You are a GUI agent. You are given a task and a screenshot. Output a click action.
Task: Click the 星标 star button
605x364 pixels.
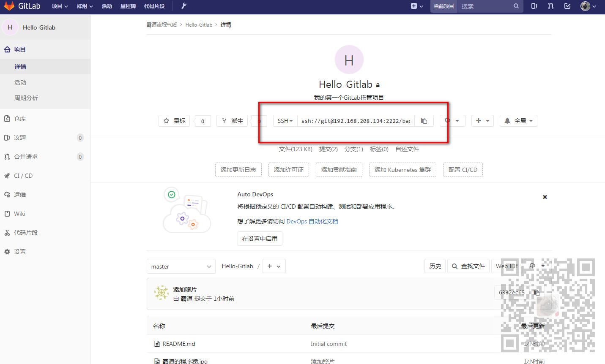coord(174,121)
